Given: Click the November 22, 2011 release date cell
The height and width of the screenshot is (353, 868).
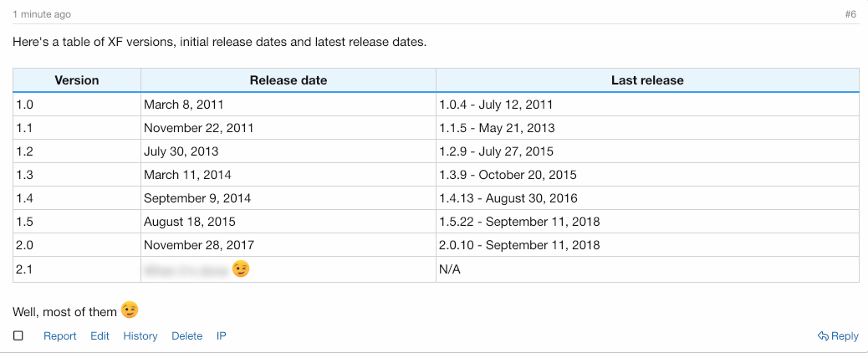Looking at the screenshot, I should pos(288,128).
